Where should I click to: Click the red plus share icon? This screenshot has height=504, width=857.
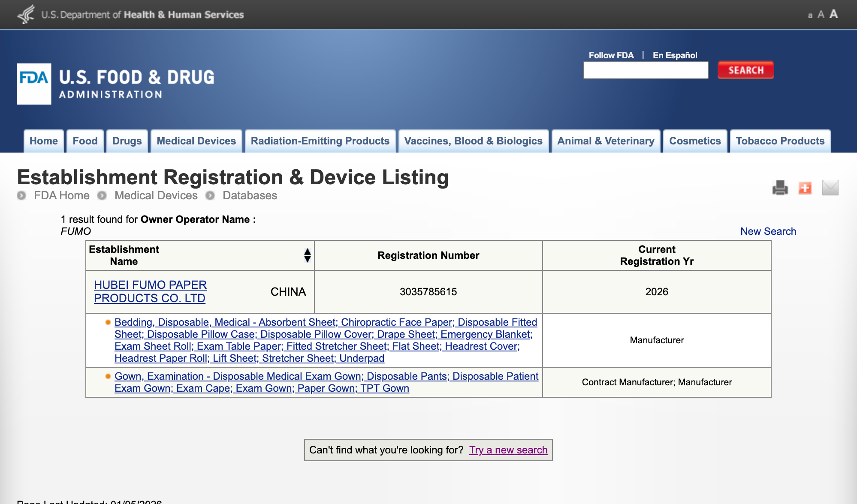[x=805, y=188]
